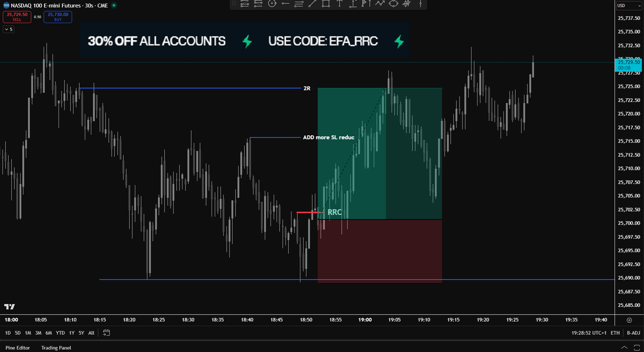The height and width of the screenshot is (352, 644).
Task: Click the 25,700.00 price axis label
Action: pyautogui.click(x=629, y=223)
